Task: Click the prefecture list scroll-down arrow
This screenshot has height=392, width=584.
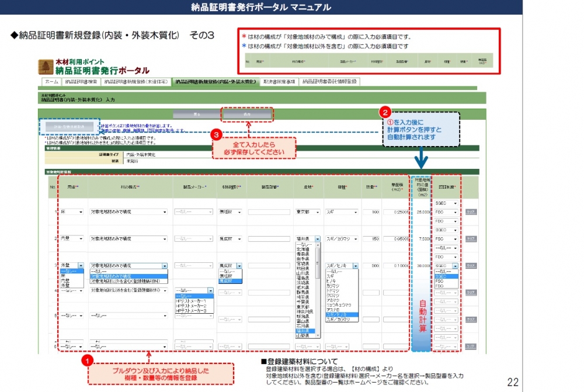Action: [x=318, y=336]
